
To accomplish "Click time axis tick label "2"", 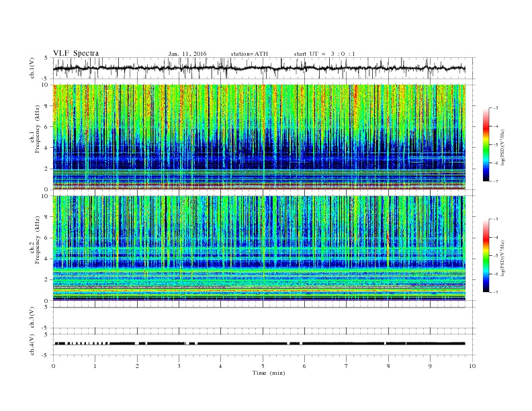I will 137,366.
